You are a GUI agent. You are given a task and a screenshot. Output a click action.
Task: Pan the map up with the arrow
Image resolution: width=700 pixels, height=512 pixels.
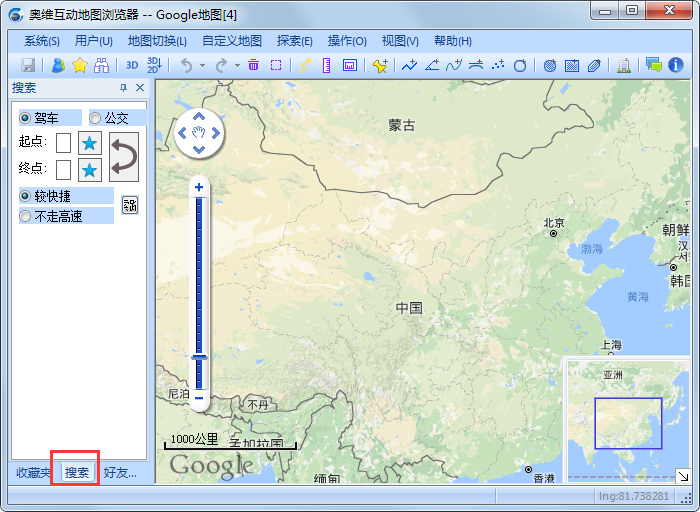tap(199, 117)
